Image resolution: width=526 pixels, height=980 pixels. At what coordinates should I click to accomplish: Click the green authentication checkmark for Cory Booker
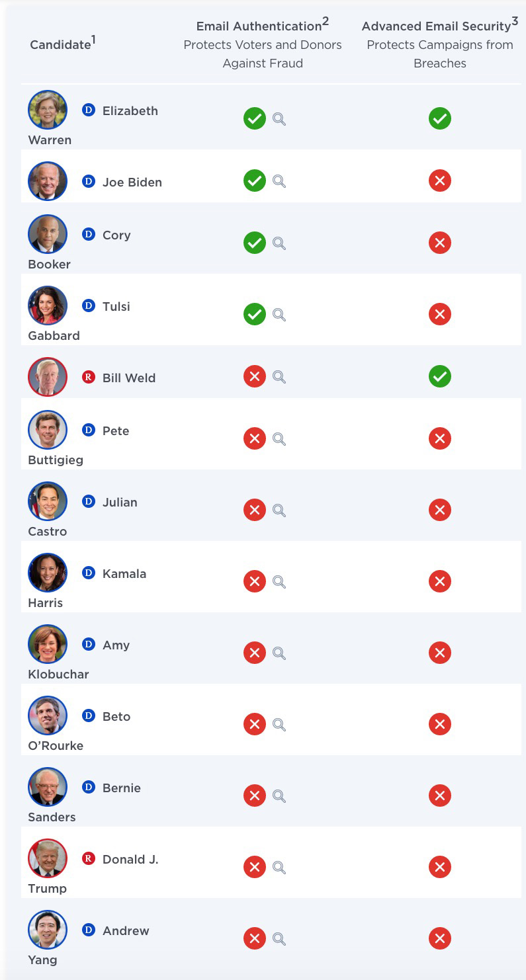(255, 243)
